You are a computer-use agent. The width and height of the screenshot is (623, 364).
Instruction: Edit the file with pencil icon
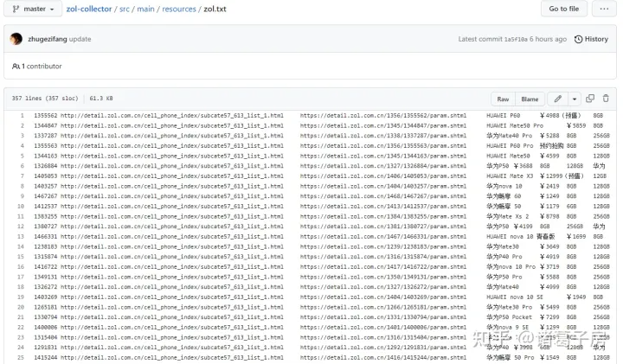click(558, 99)
